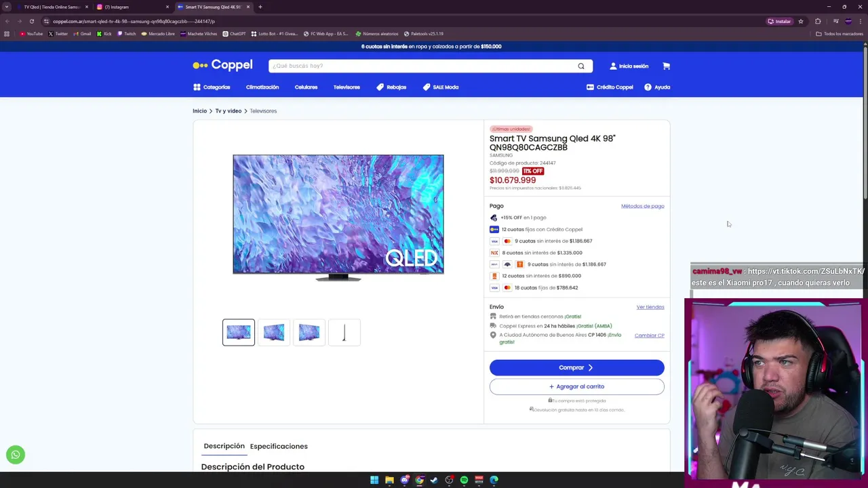Select the second product thumbnail
Image resolution: width=868 pixels, height=488 pixels.
(x=274, y=332)
